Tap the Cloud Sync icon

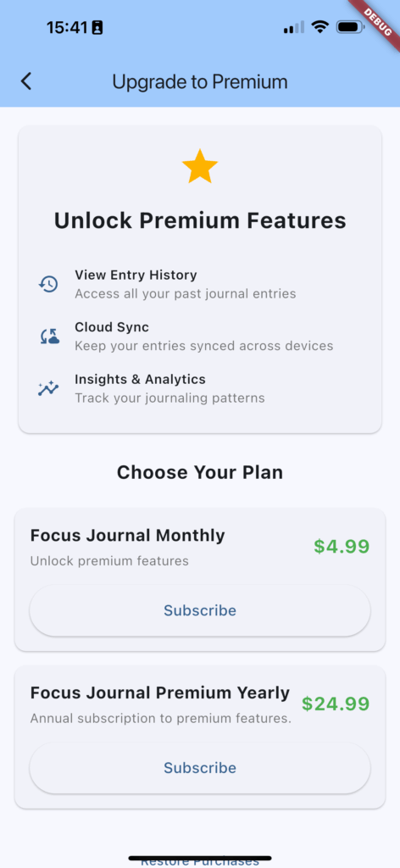[x=48, y=336]
